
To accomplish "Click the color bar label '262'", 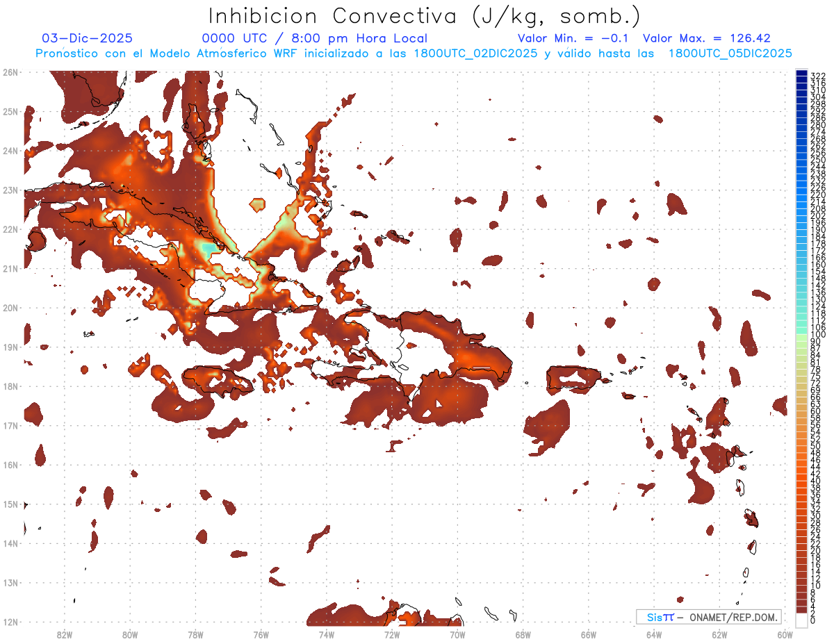I will pos(818,145).
